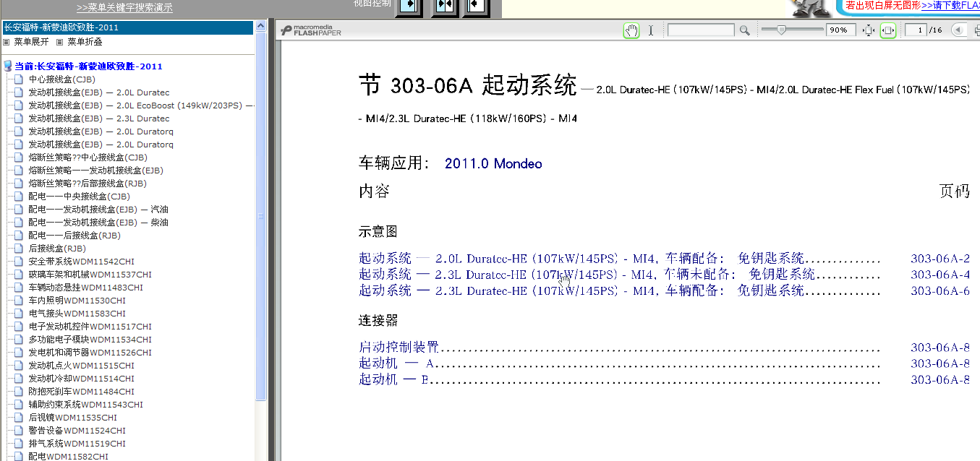
Task: Click the zoom slider handle
Action: 781,30
